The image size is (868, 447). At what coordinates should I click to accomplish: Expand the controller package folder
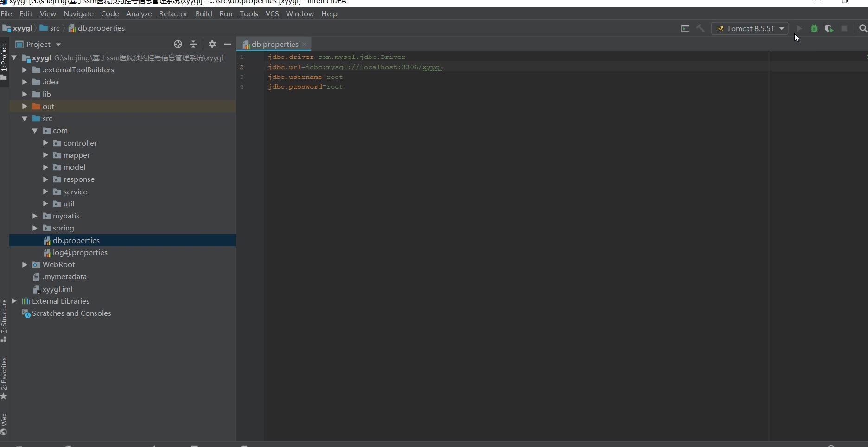coord(45,143)
